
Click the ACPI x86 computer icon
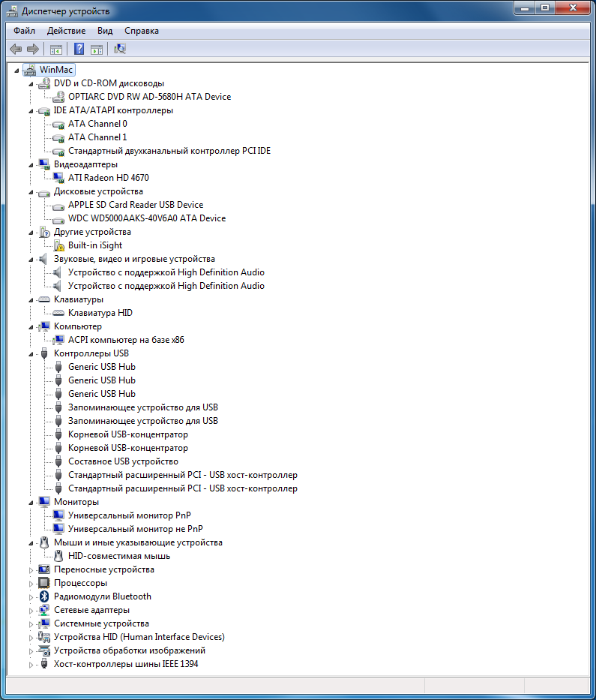tap(58, 340)
